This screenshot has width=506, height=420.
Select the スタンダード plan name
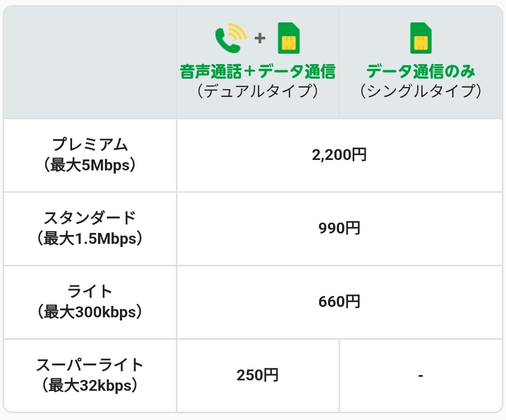click(x=90, y=217)
